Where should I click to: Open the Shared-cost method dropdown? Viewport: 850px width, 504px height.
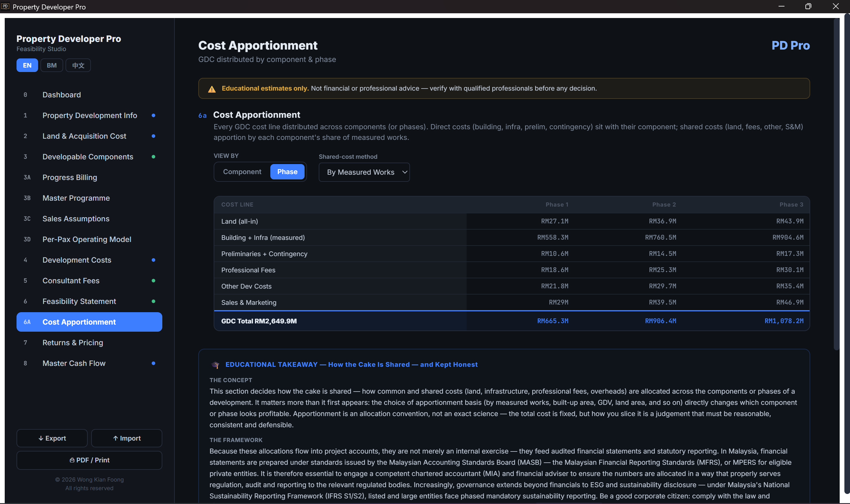click(364, 172)
